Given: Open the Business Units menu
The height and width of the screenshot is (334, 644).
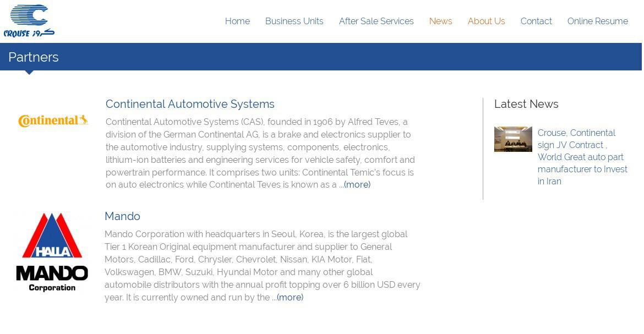Looking at the screenshot, I should click(x=294, y=21).
